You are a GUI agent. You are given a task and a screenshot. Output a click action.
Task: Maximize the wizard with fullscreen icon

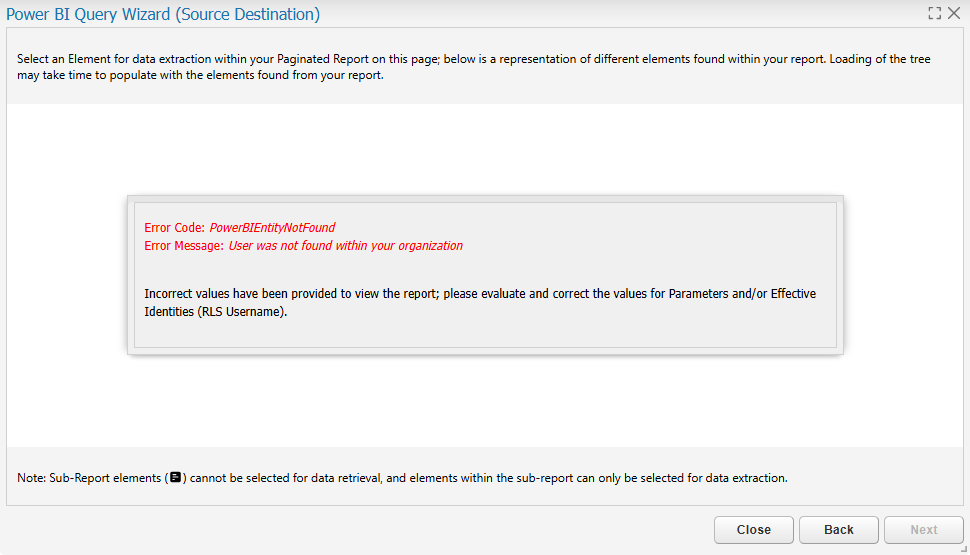(x=935, y=13)
